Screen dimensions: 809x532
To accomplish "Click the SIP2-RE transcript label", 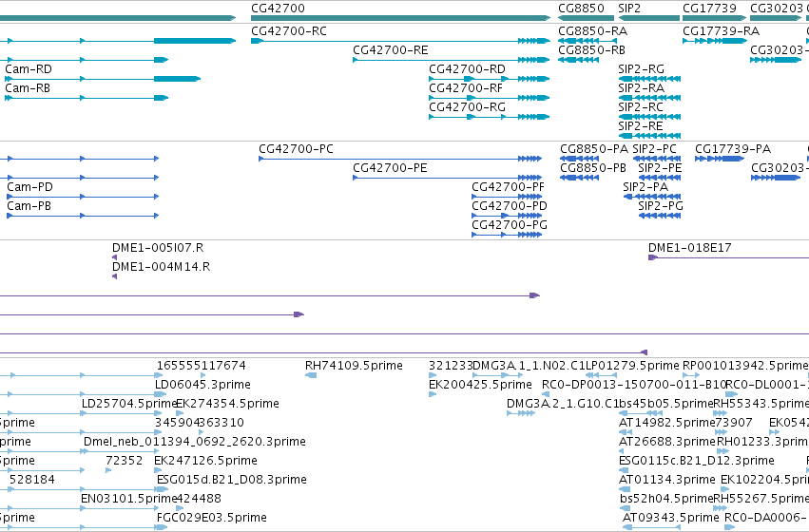I will pos(641,126).
